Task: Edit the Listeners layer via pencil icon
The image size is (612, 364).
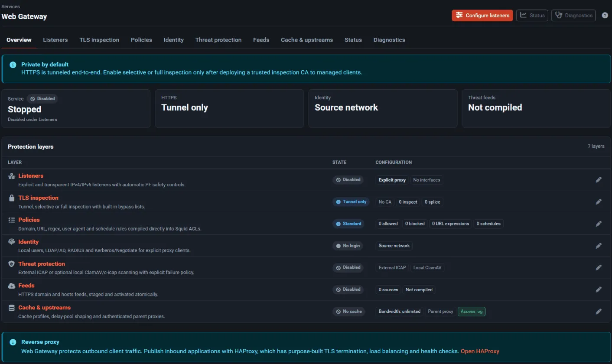Action: click(x=599, y=180)
